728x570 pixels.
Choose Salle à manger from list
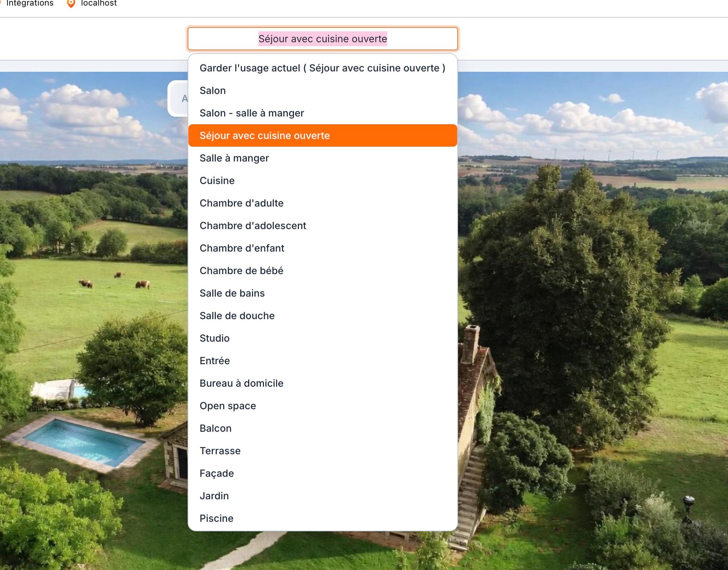click(x=322, y=158)
